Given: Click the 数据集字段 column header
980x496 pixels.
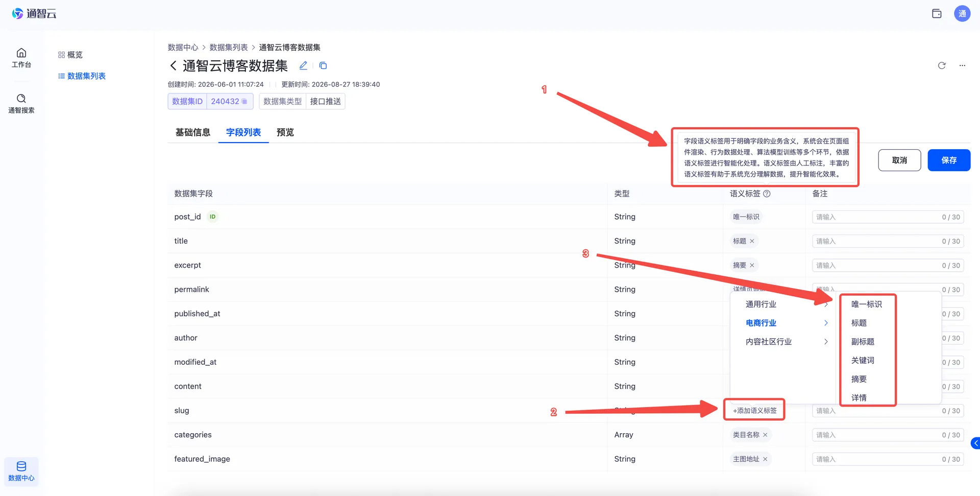Looking at the screenshot, I should [193, 194].
